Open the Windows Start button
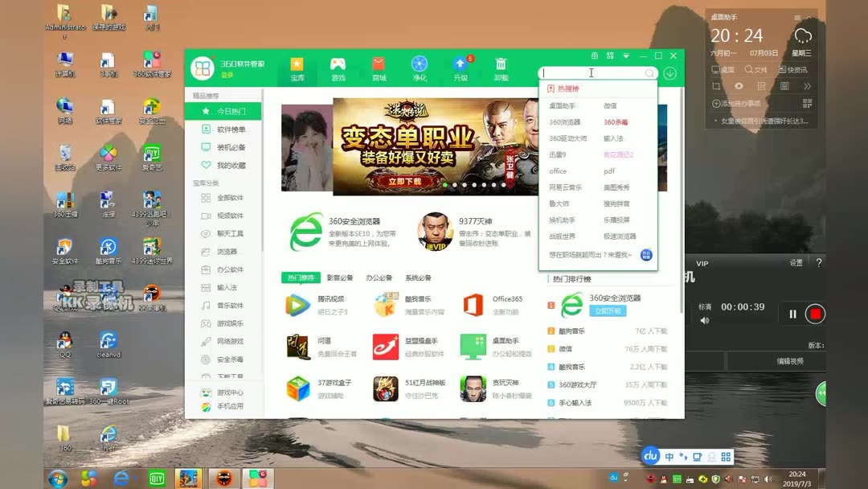The width and height of the screenshot is (868, 489). click(x=58, y=479)
